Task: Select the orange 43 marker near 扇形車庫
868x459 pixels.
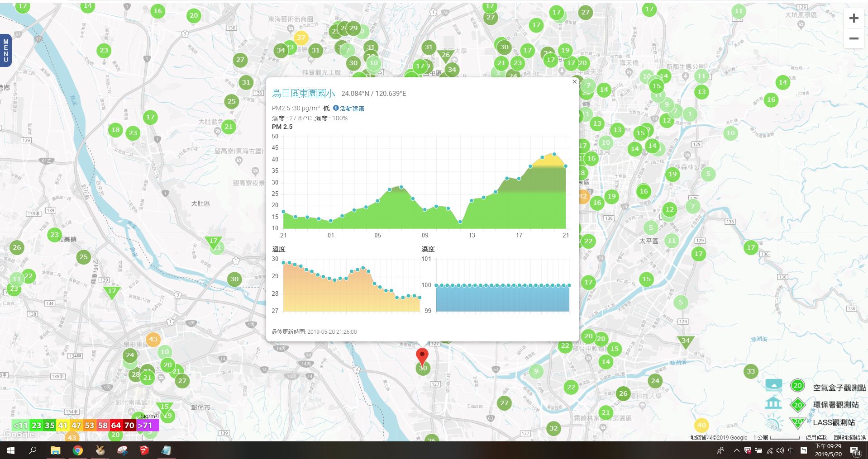Action: pyautogui.click(x=153, y=339)
